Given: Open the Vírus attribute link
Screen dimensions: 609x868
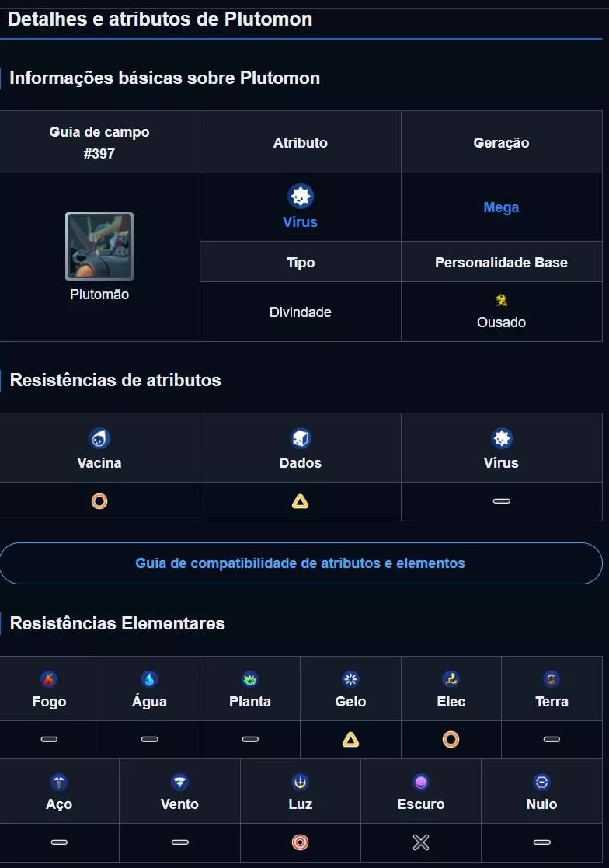Looking at the screenshot, I should coord(300,221).
